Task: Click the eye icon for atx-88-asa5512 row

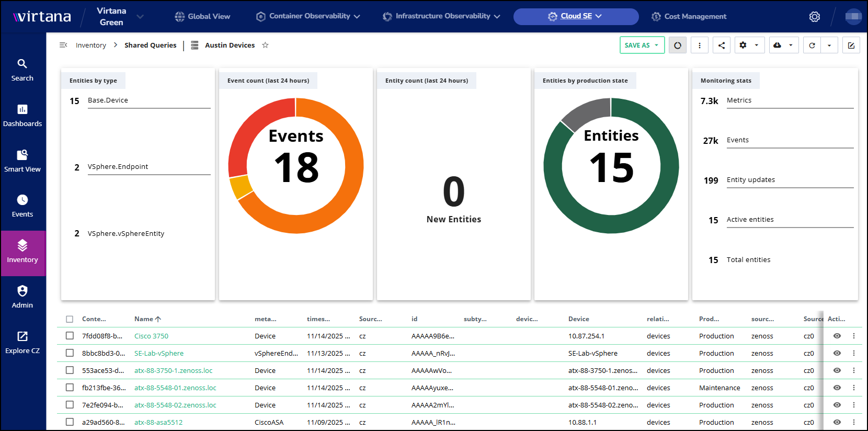Action: (837, 422)
